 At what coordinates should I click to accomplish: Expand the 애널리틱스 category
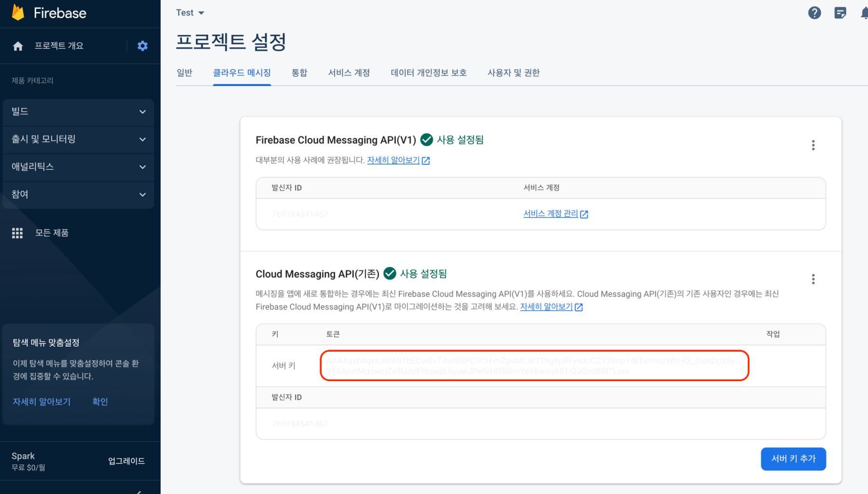(78, 167)
